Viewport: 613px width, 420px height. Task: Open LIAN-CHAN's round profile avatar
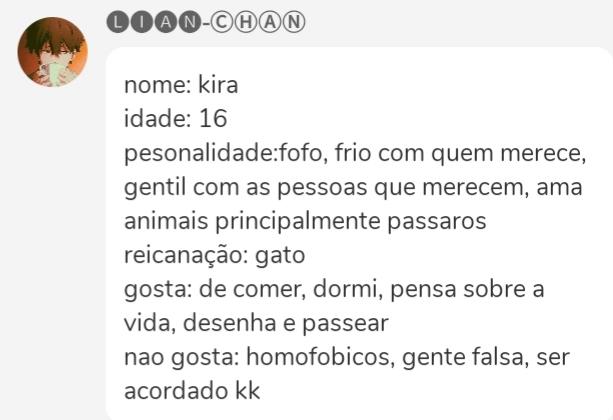tap(52, 51)
